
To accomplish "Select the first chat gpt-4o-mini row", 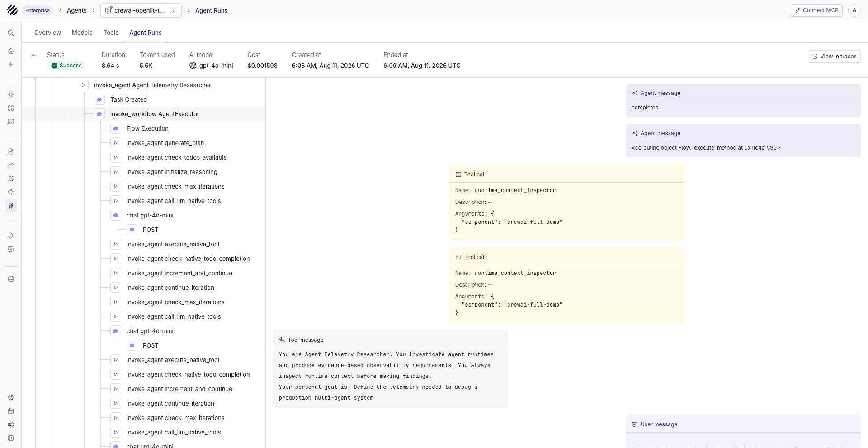I will tap(143, 215).
